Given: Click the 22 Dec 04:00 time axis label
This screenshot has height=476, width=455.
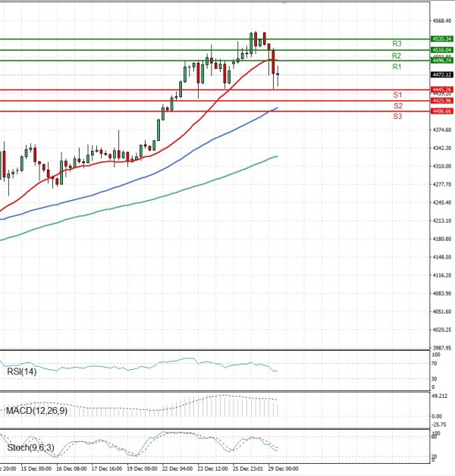Looking at the screenshot, I should [177, 469].
